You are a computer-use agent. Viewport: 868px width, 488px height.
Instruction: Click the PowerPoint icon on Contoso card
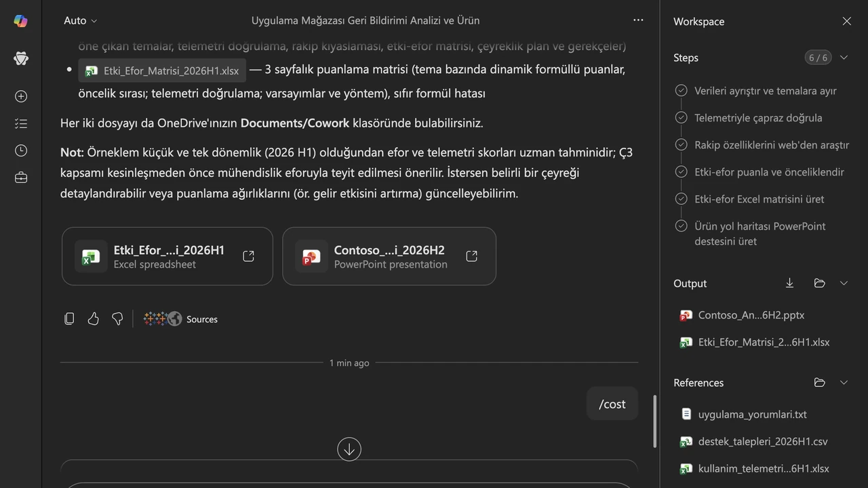[311, 256]
